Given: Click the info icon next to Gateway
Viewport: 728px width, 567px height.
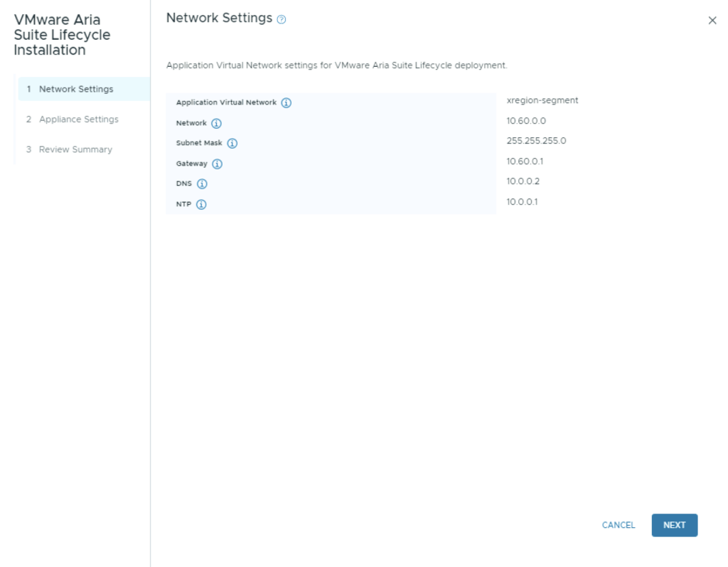Looking at the screenshot, I should coord(217,164).
